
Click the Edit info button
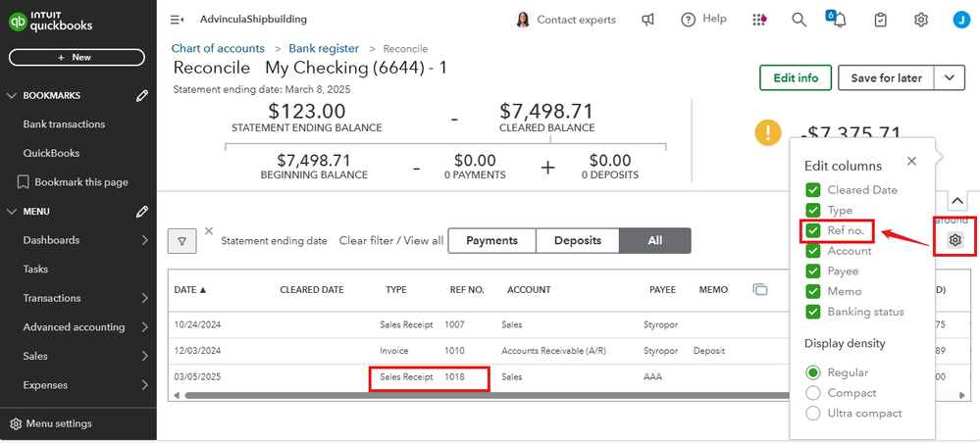796,78
